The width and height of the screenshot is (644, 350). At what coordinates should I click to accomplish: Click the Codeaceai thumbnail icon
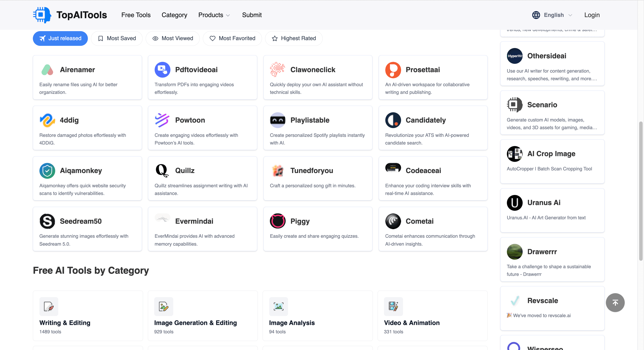point(393,168)
